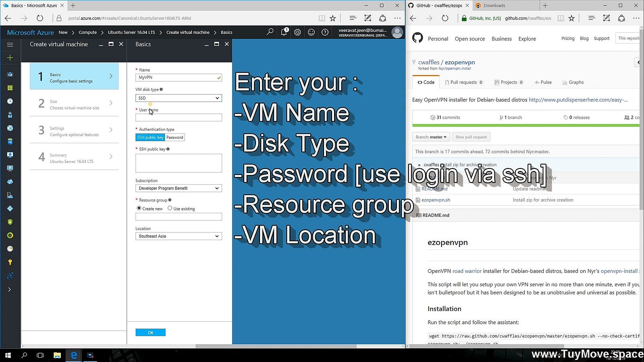Select Code tab on GitHub
The image size is (644, 362).
[426, 82]
